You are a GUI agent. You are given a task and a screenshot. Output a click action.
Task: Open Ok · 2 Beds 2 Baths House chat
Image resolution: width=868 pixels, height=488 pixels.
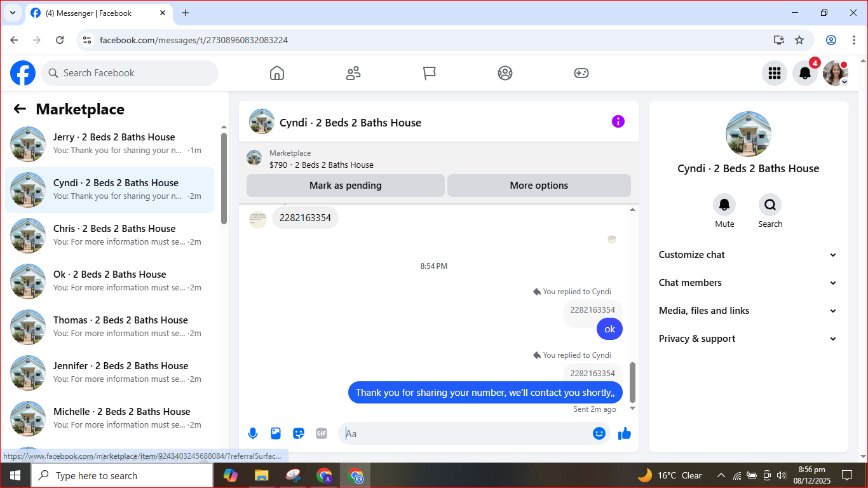click(109, 281)
